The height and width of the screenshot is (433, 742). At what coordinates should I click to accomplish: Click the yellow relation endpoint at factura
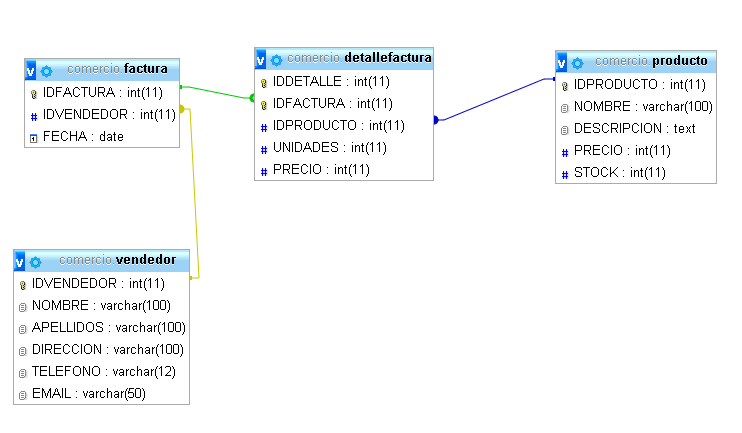(182, 109)
